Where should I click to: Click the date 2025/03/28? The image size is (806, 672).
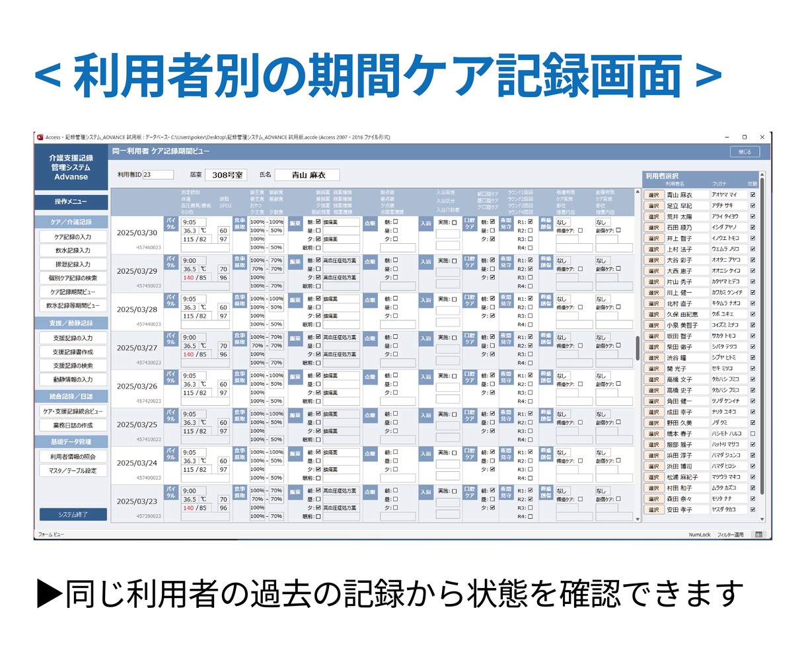[137, 309]
